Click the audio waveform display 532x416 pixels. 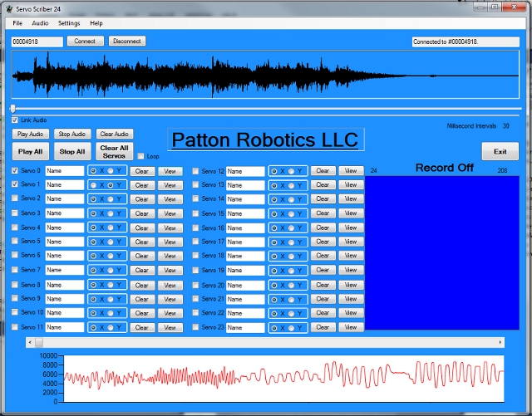click(265, 75)
